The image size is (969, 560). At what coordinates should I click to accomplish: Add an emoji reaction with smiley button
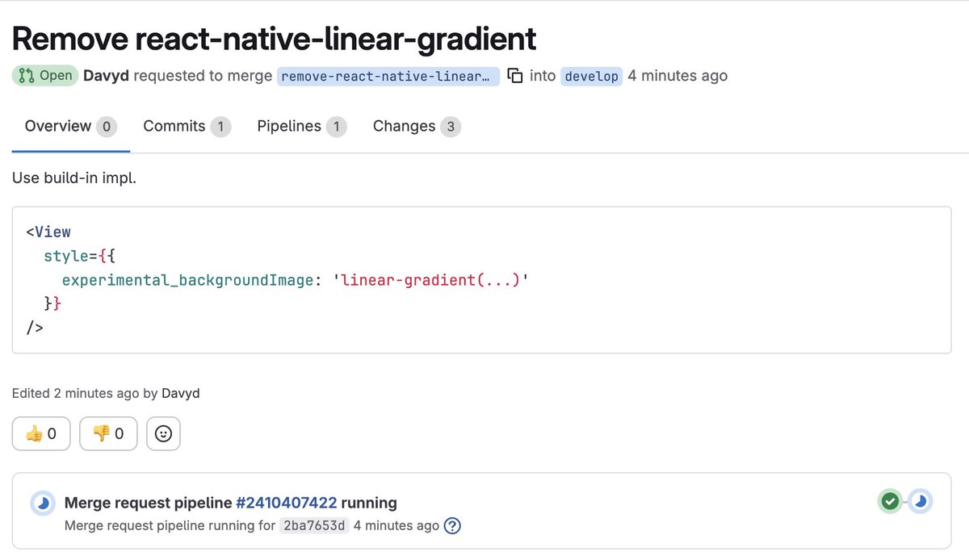click(x=163, y=433)
